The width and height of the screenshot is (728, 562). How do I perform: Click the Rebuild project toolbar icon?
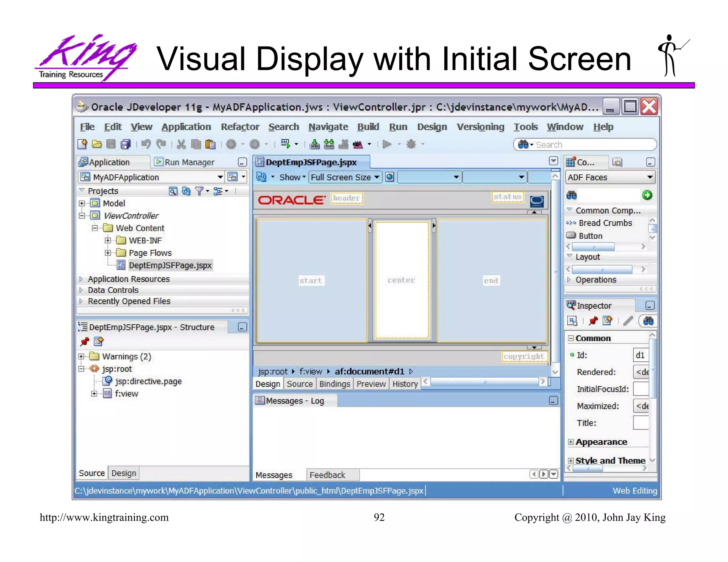point(329,144)
